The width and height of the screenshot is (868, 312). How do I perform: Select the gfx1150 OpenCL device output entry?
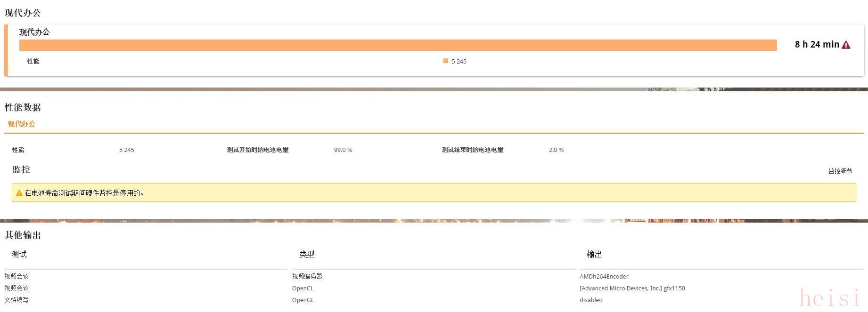[632, 288]
